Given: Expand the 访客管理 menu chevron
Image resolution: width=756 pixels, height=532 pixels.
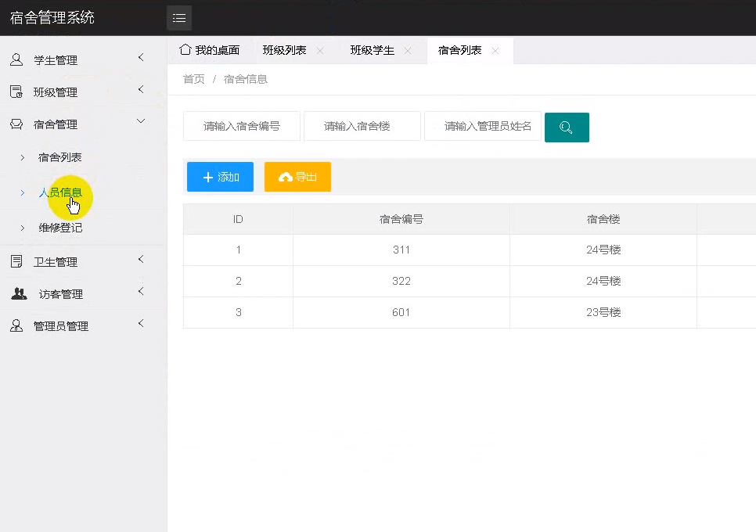Looking at the screenshot, I should point(141,291).
